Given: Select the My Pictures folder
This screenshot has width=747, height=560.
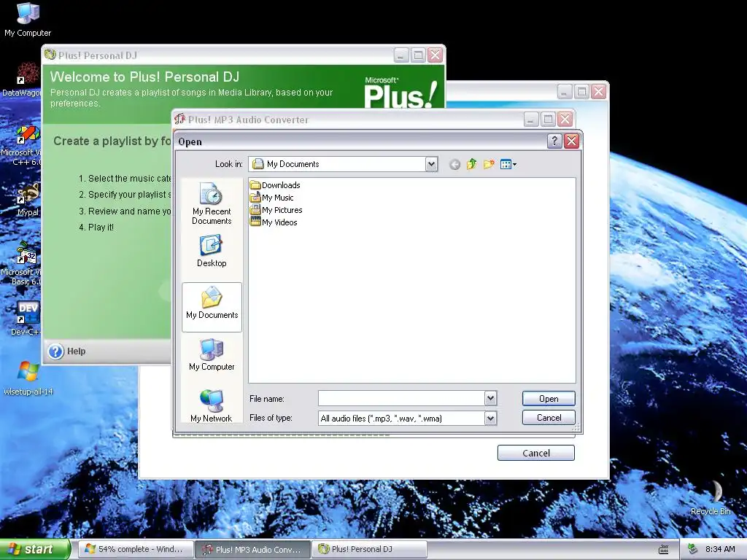Looking at the screenshot, I should [x=276, y=209].
